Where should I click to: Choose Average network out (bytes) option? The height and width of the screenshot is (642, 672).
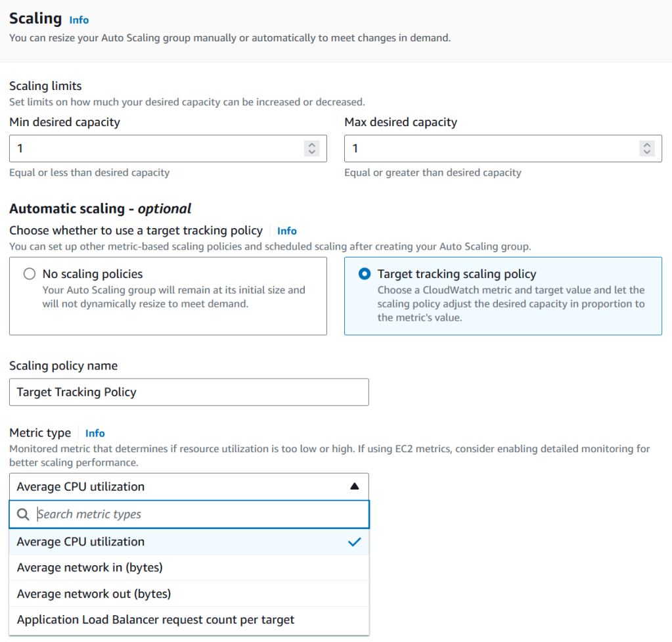93,594
